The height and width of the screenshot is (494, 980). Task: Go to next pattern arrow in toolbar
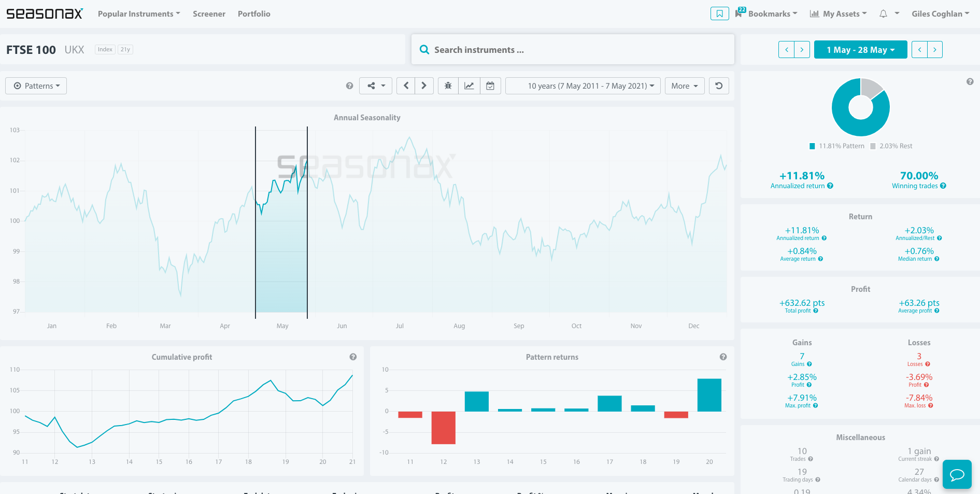[424, 86]
